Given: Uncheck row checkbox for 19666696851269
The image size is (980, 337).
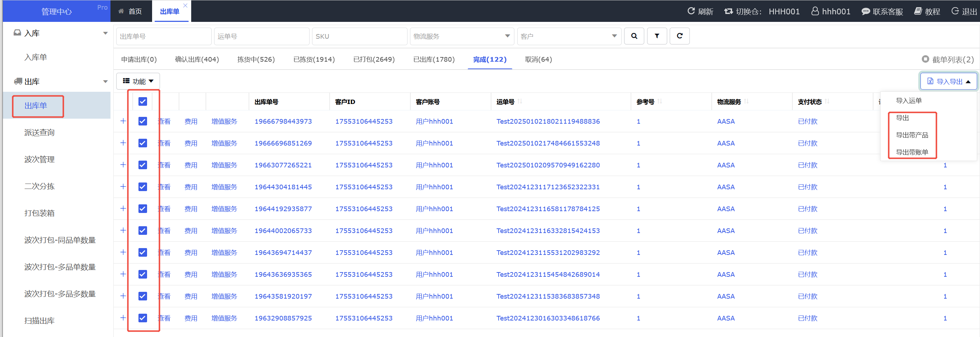Looking at the screenshot, I should [x=143, y=143].
